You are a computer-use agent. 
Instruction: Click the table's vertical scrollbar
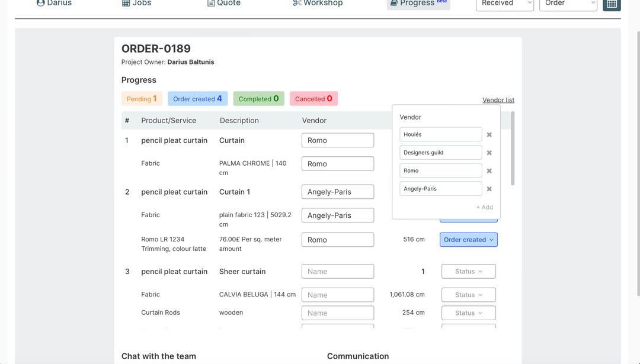point(512,149)
